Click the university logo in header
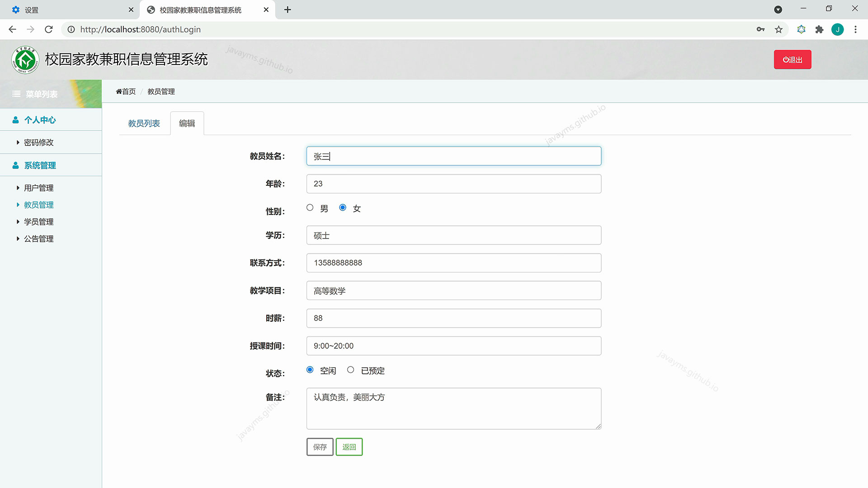The height and width of the screenshot is (488, 868). click(25, 60)
